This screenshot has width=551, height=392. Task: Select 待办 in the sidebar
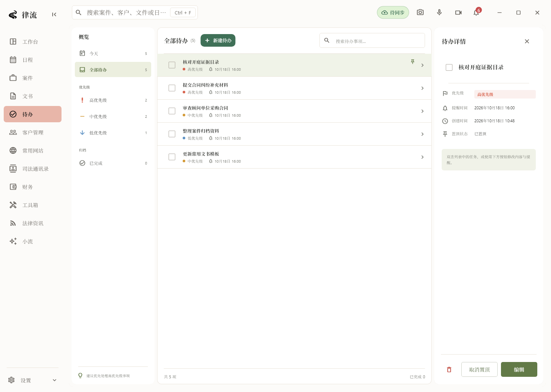click(33, 114)
